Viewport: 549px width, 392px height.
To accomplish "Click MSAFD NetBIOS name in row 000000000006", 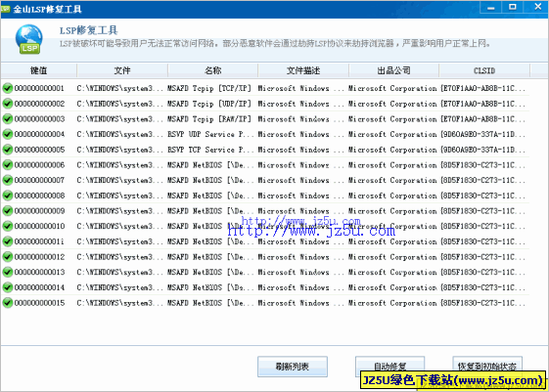I will tap(209, 164).
